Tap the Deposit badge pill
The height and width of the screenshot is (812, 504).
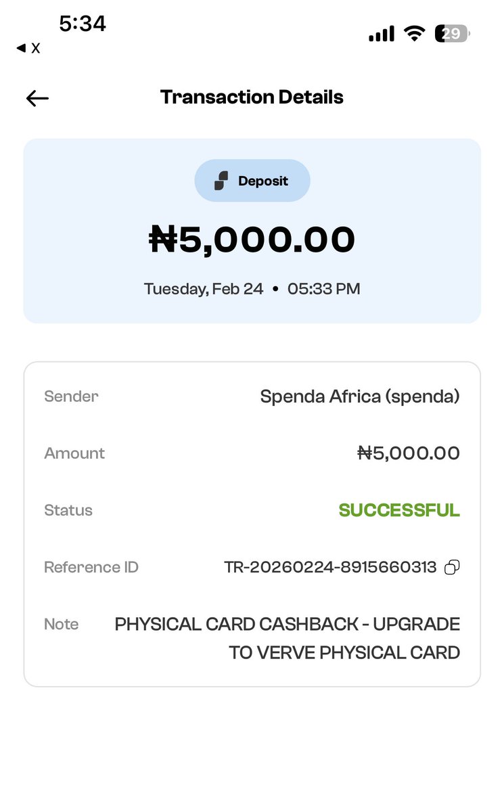[x=252, y=181]
